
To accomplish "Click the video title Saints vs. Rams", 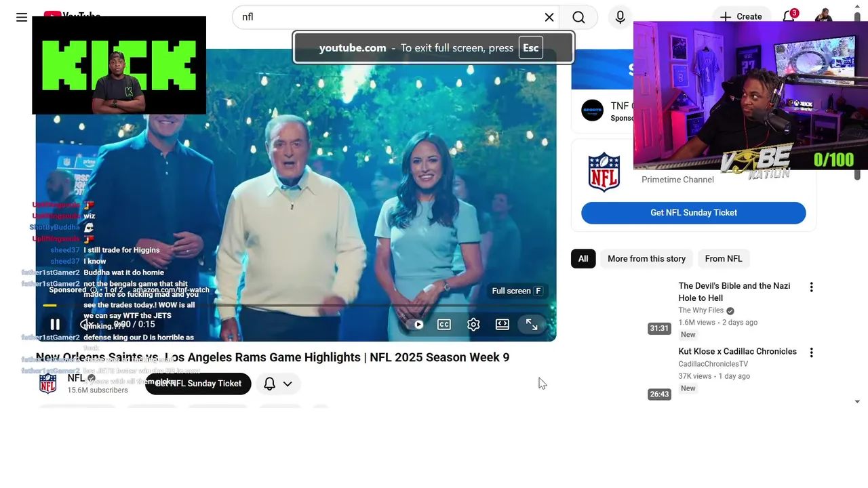I will [x=272, y=357].
